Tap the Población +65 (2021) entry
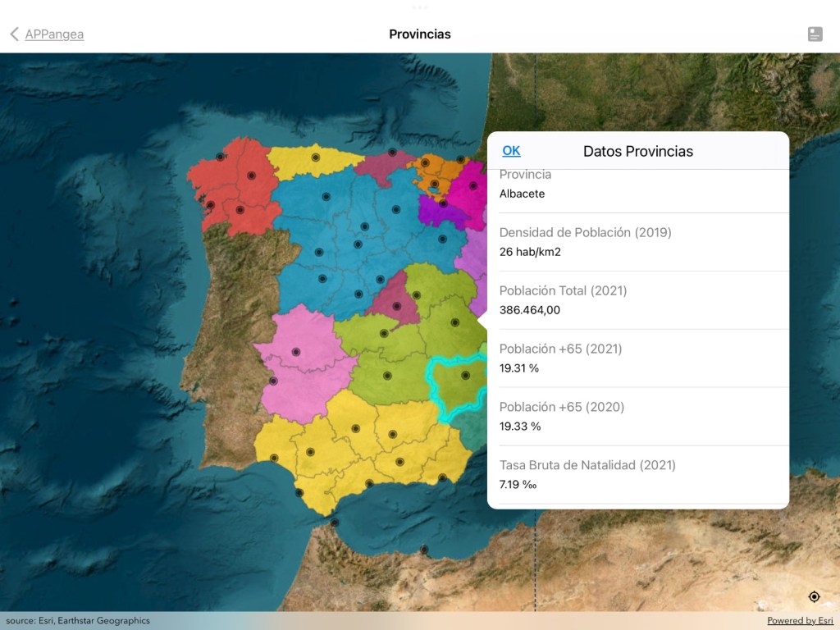This screenshot has height=630, width=840. (638, 358)
